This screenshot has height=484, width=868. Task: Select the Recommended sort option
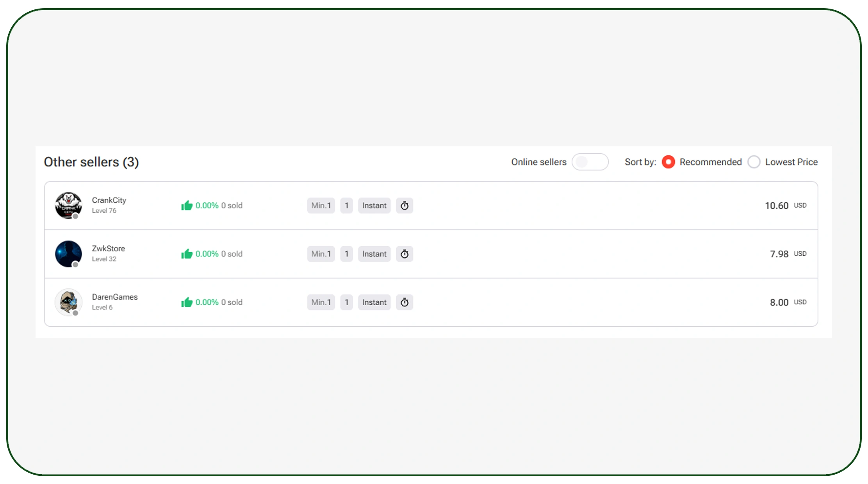668,162
